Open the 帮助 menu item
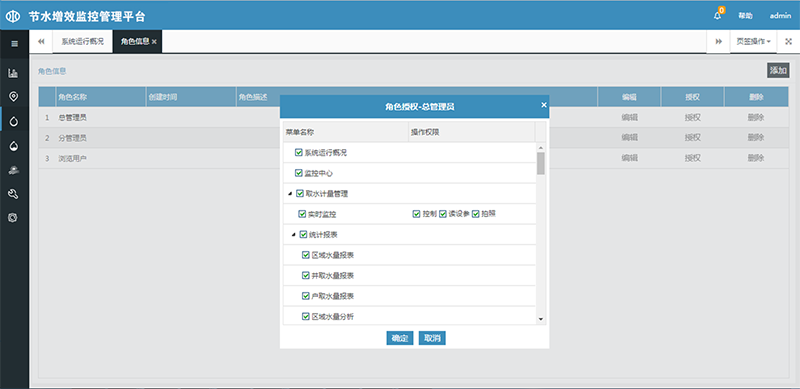 click(x=745, y=16)
